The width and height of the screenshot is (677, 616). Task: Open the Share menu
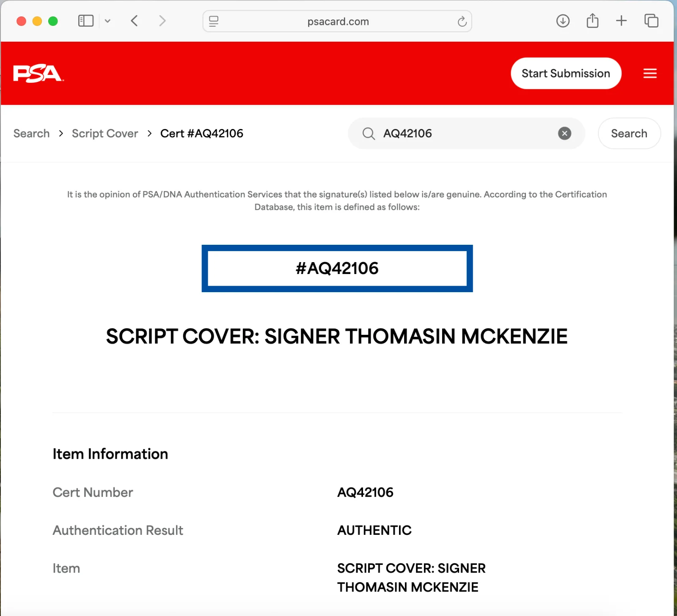[x=592, y=21]
